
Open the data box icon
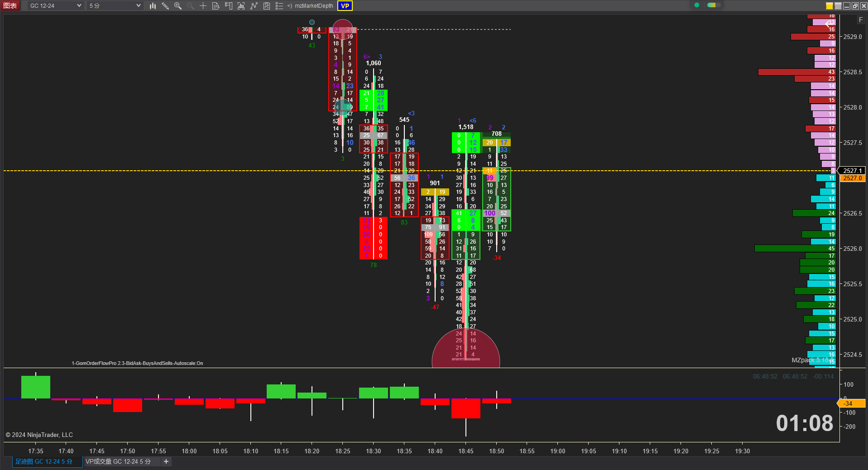(x=216, y=6)
